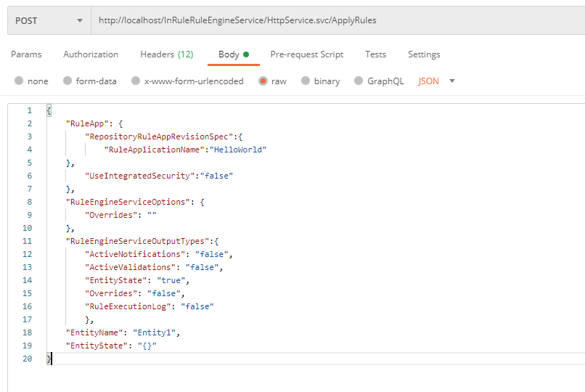Viewport: 585px width, 392px height.
Task: Click line number 11 in the editor gutter
Action: (x=28, y=241)
